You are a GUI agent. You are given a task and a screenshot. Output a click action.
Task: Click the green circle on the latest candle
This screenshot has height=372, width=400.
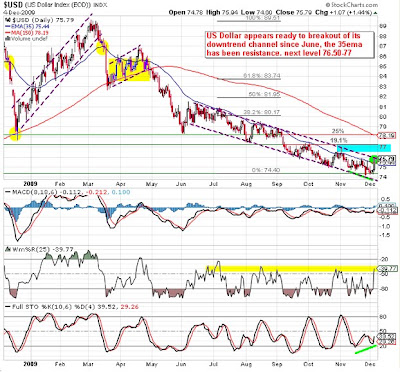374,160
